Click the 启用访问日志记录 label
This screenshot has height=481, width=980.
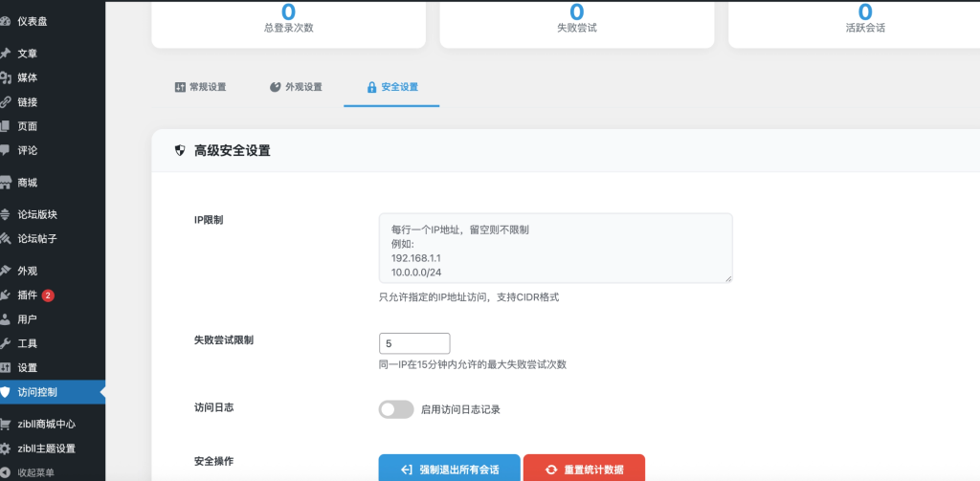(460, 410)
